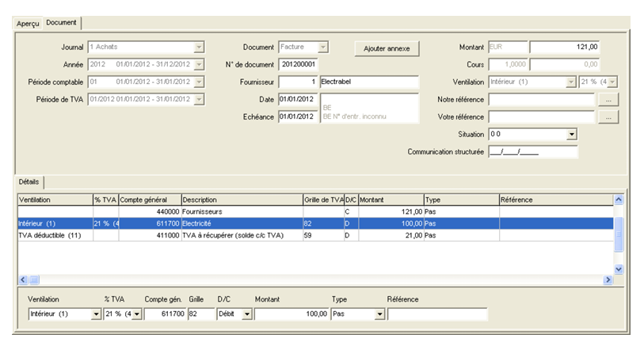Click the ellipsis button beside Votre référence

tap(608, 117)
